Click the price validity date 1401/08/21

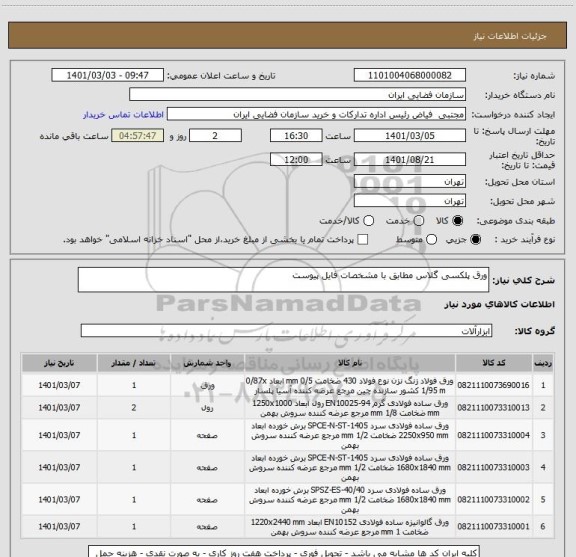click(410, 159)
